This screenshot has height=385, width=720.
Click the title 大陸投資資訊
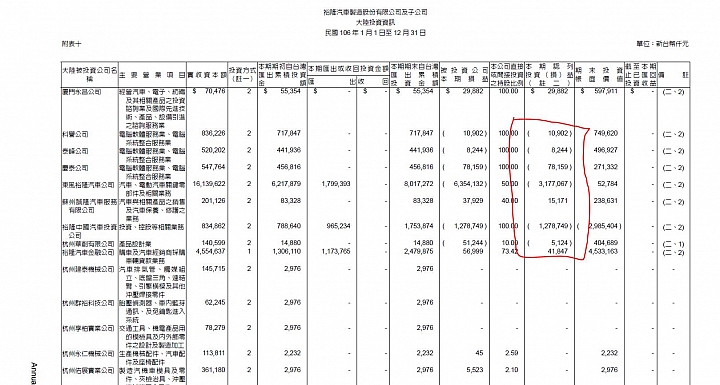pos(375,22)
